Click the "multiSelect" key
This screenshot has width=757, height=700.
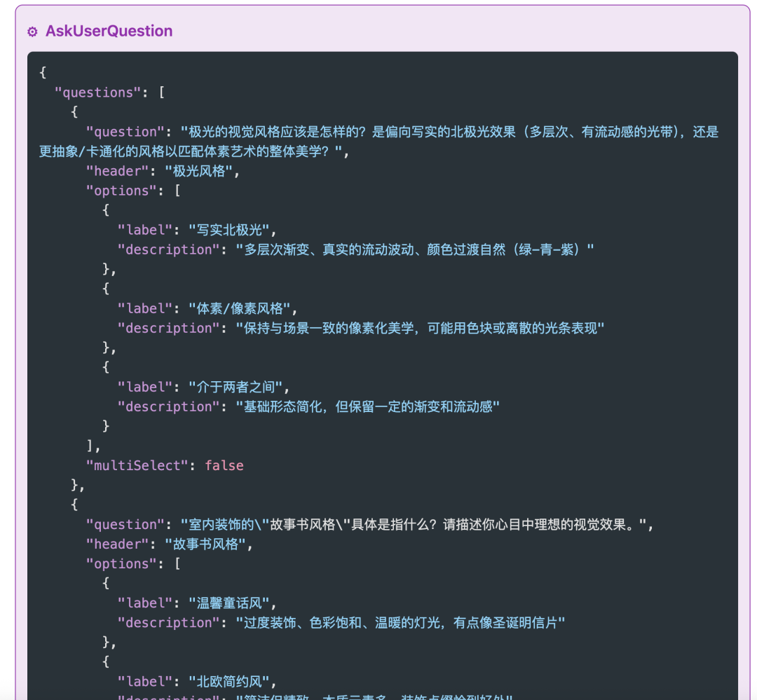[137, 465]
